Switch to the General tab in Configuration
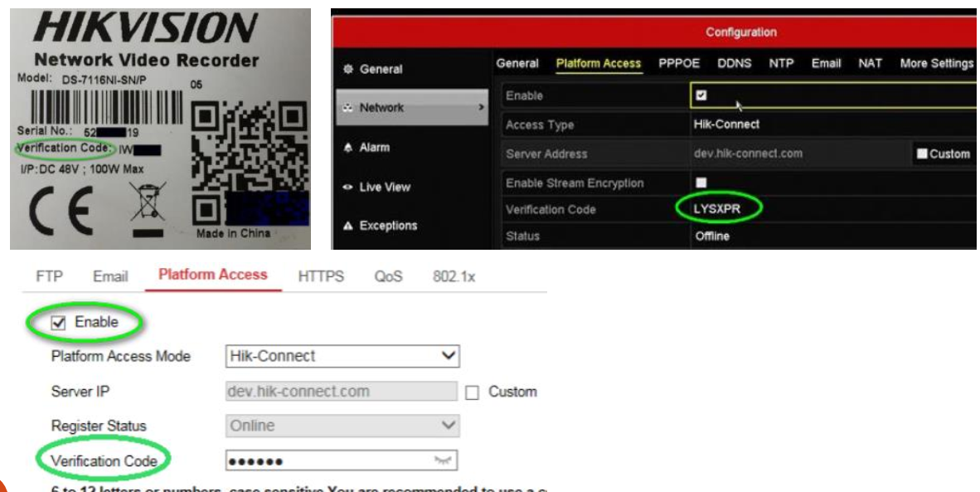Screen dimensions: 980x492 [517, 63]
